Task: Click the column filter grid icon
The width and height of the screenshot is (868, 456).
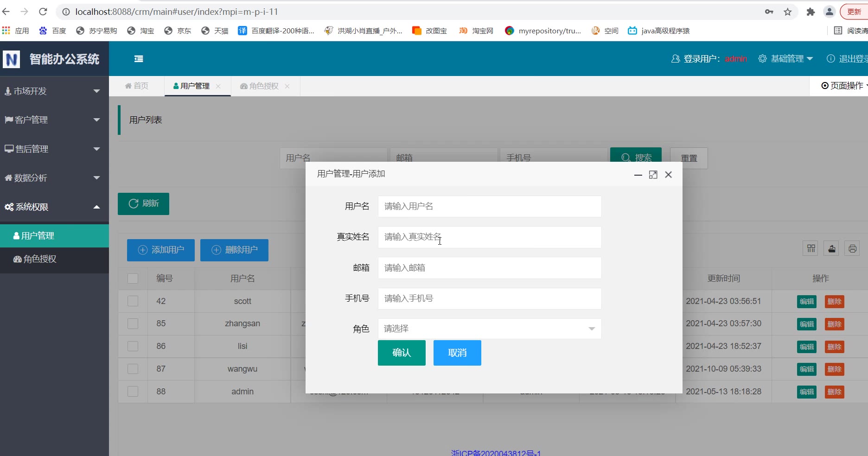Action: (811, 249)
